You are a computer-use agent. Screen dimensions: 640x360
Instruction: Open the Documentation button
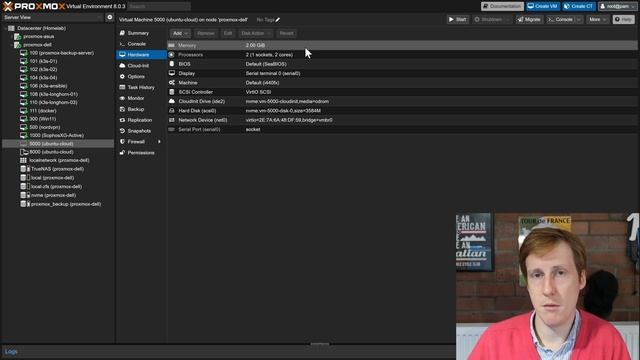(502, 6)
